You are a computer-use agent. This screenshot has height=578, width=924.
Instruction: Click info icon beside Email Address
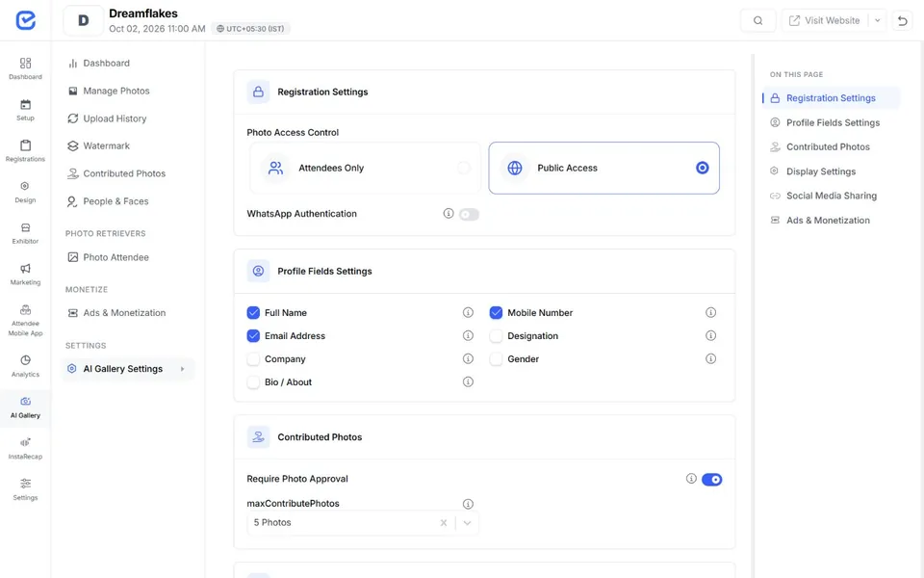coord(468,335)
